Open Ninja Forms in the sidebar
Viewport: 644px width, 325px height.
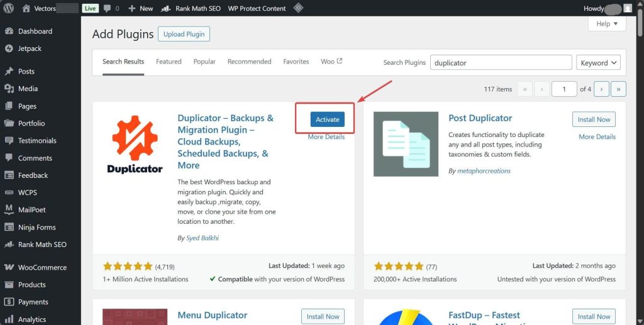(36, 228)
